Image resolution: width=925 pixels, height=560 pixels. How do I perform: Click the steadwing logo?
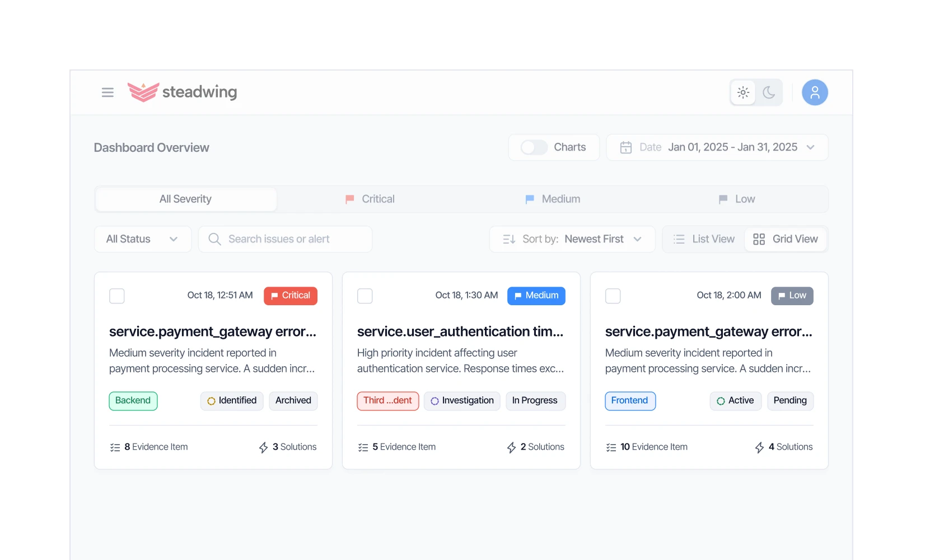pyautogui.click(x=182, y=92)
